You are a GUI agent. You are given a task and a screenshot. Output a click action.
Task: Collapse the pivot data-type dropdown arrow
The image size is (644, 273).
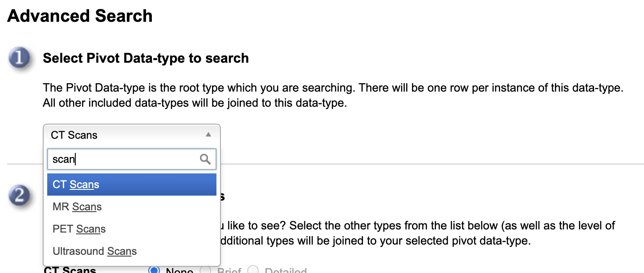208,135
